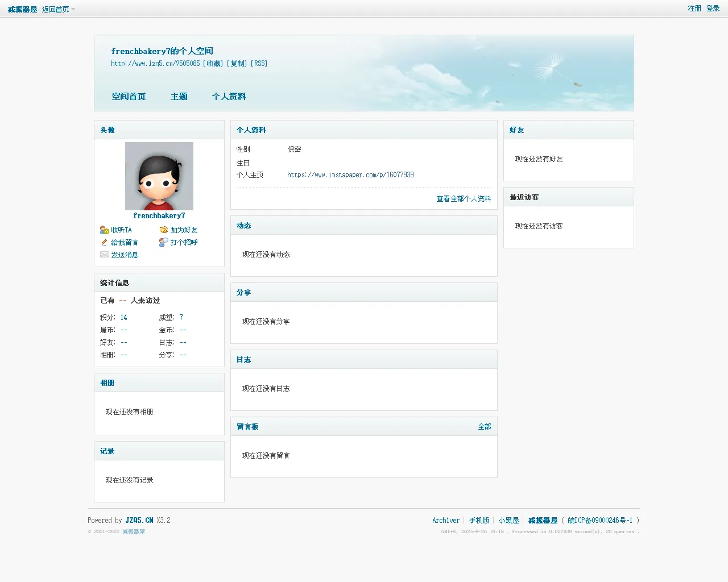Open the 空间首页 tab
Viewport: 728px width, 582px height.
click(129, 97)
